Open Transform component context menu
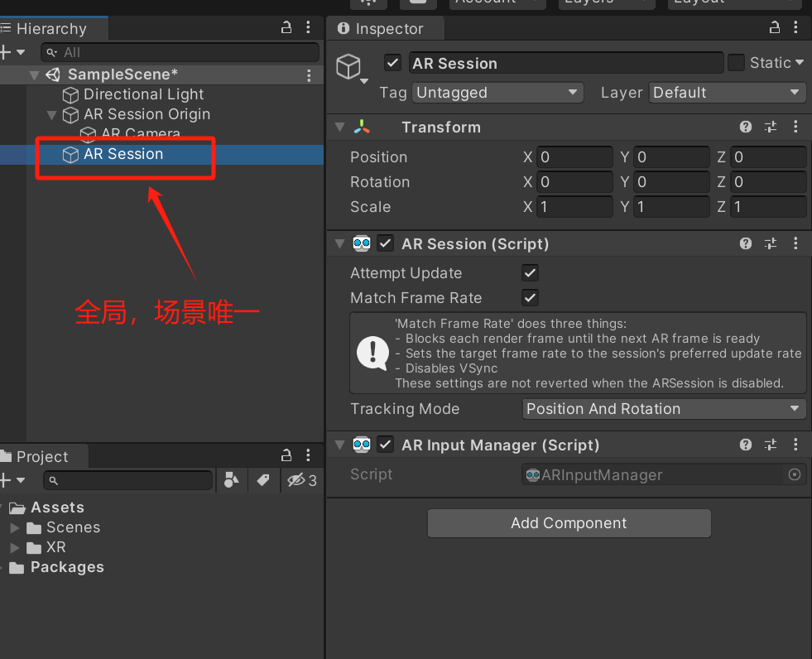 pos(796,127)
